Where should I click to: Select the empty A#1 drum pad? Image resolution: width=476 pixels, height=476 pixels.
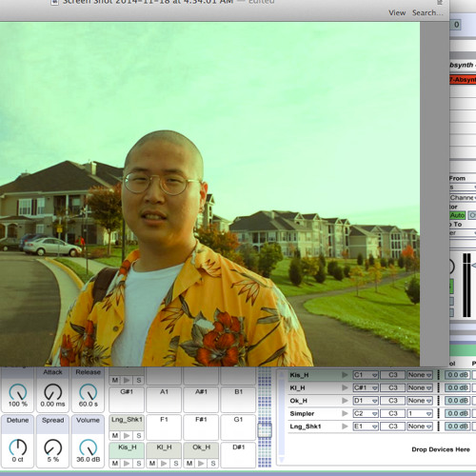[201, 400]
